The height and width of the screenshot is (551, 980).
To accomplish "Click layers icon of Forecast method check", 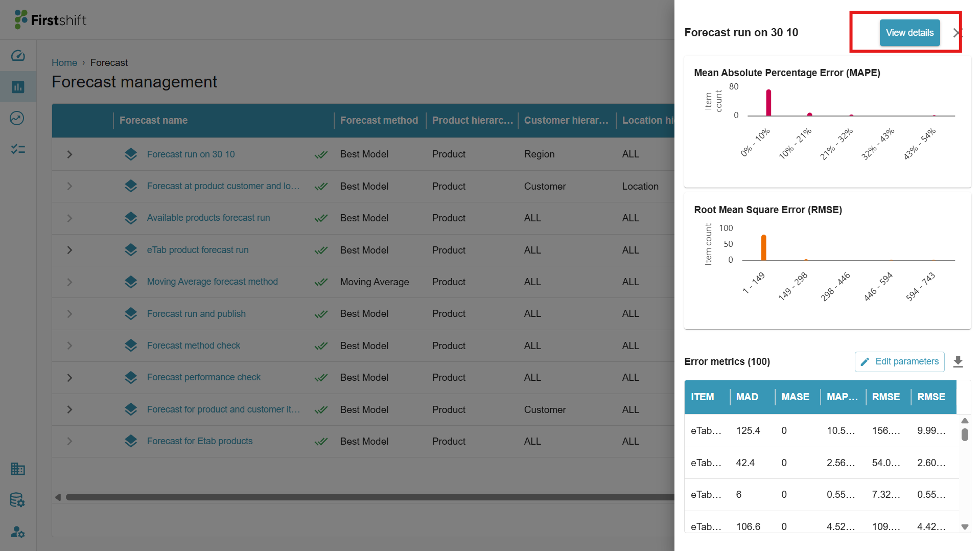I will [x=131, y=346].
